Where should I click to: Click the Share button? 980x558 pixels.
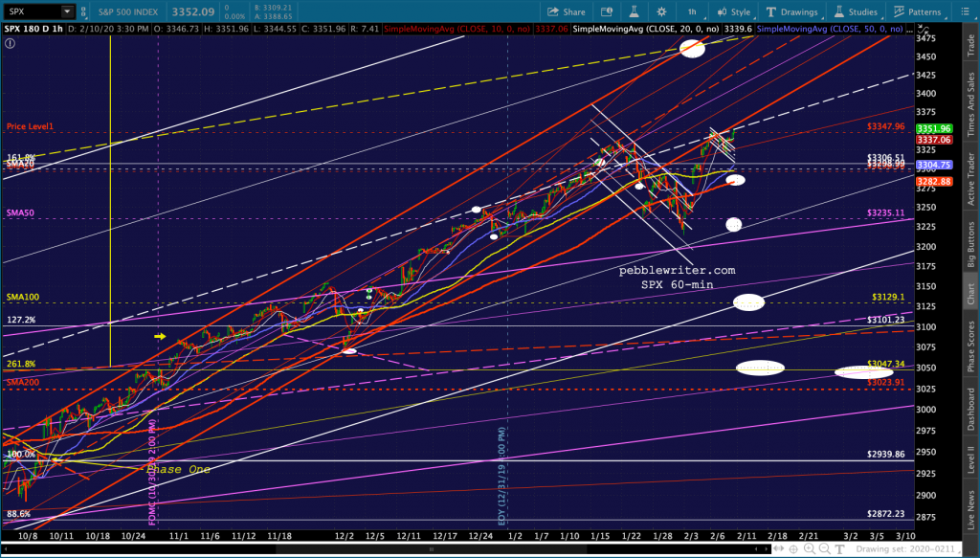tap(567, 11)
